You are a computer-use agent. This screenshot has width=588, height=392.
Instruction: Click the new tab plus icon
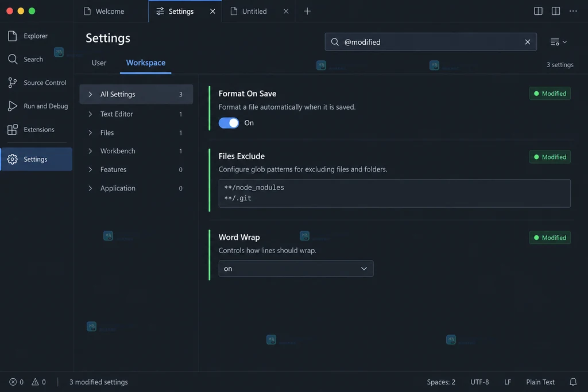coord(307,11)
